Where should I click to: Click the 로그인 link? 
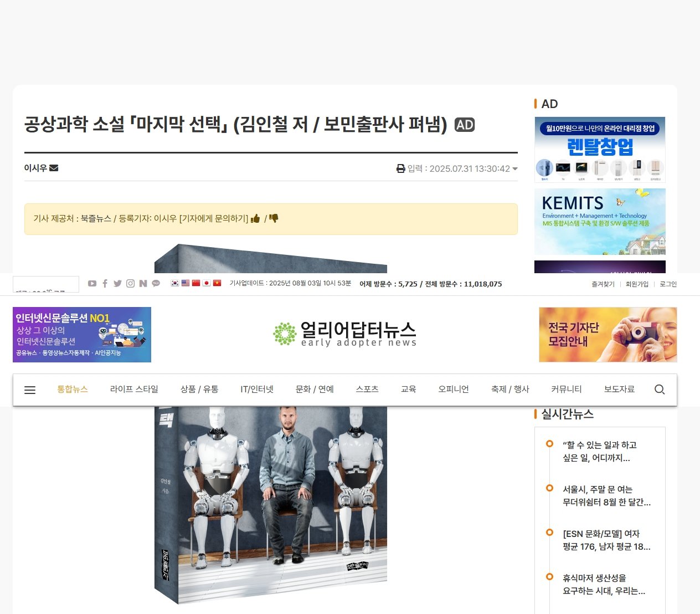pos(668,284)
